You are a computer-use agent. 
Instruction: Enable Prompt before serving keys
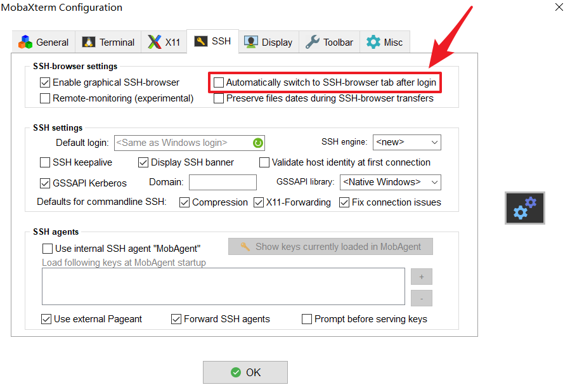(x=307, y=319)
